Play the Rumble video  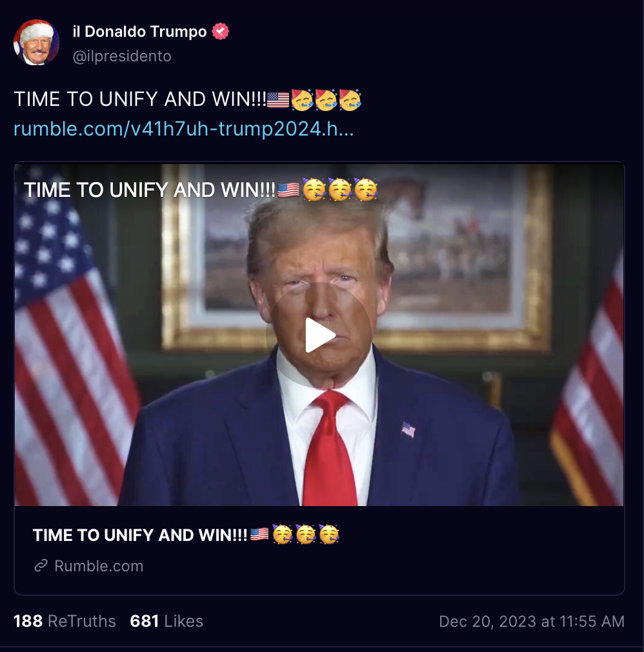[x=319, y=335]
